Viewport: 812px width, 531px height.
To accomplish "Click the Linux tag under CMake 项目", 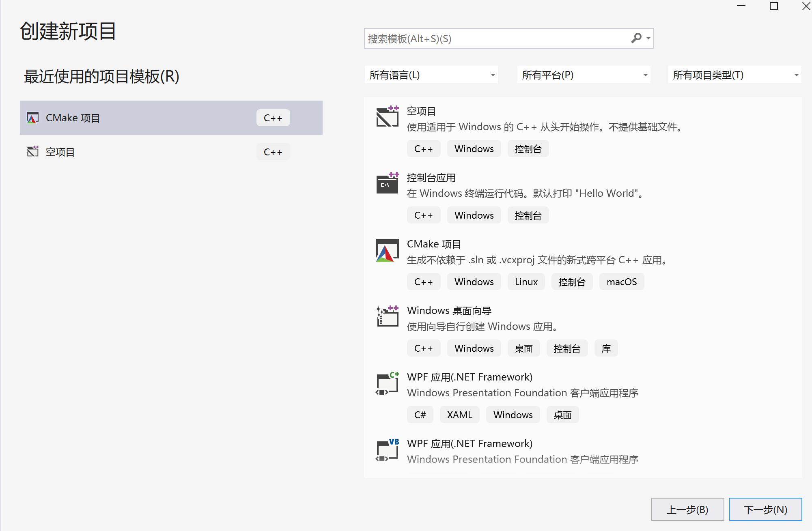I will (526, 282).
